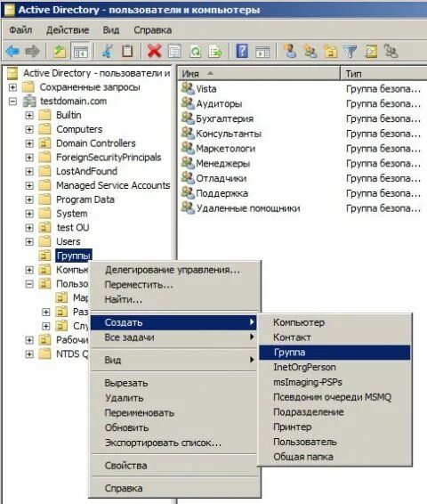Click the Domain Controllers folder icon
The width and height of the screenshot is (427, 504).
[45, 143]
